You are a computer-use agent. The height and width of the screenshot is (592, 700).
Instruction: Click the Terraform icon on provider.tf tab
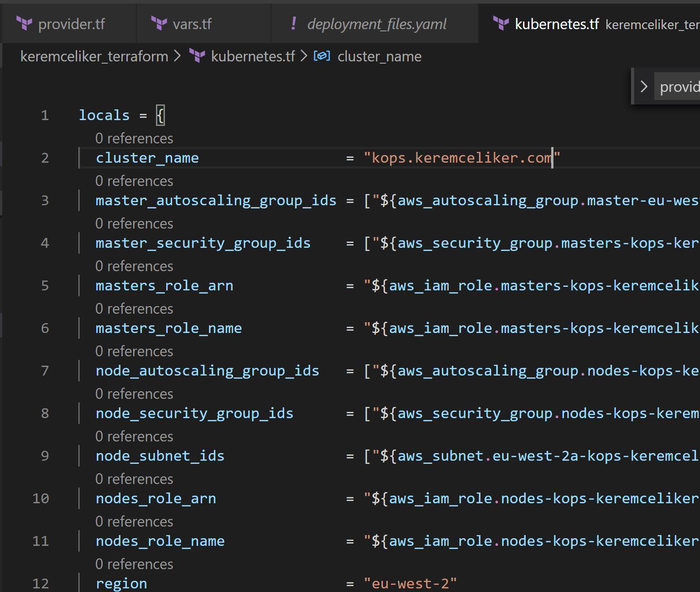[24, 23]
